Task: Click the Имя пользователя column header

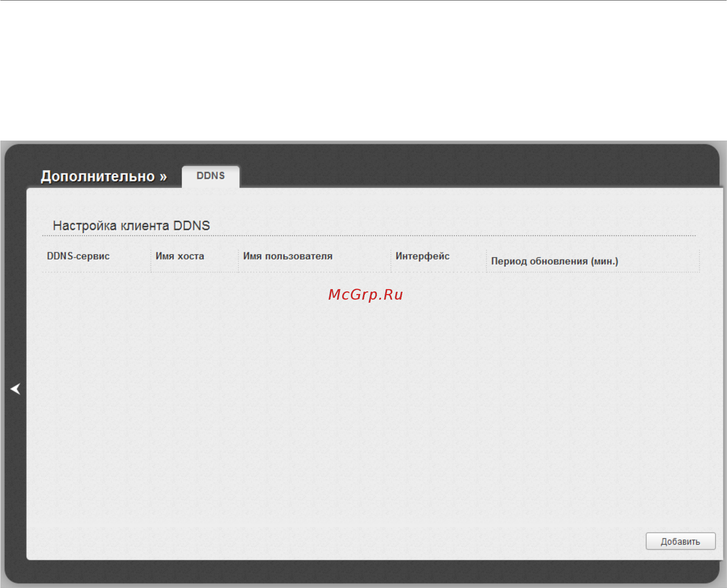Action: pos(288,256)
